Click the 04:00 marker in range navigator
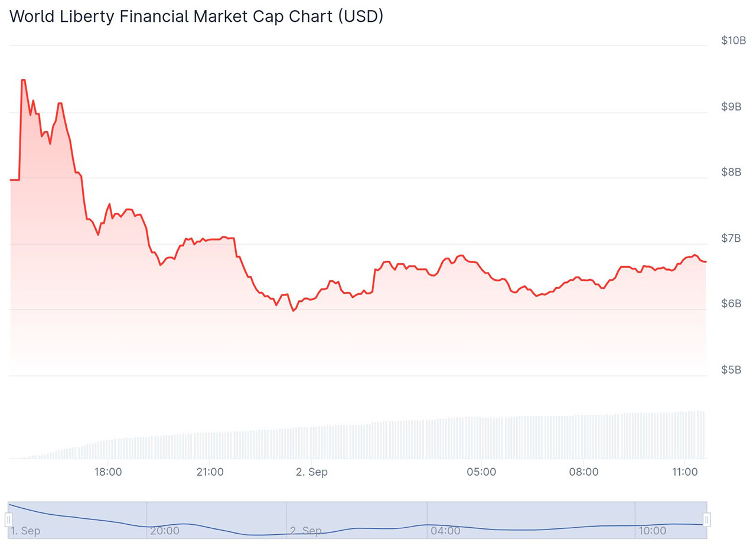 [445, 531]
